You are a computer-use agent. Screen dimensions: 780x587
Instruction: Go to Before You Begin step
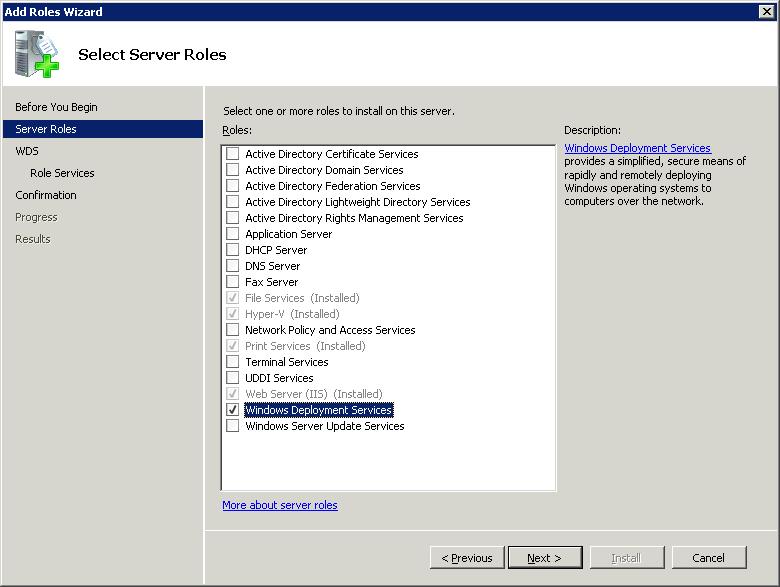coord(56,107)
